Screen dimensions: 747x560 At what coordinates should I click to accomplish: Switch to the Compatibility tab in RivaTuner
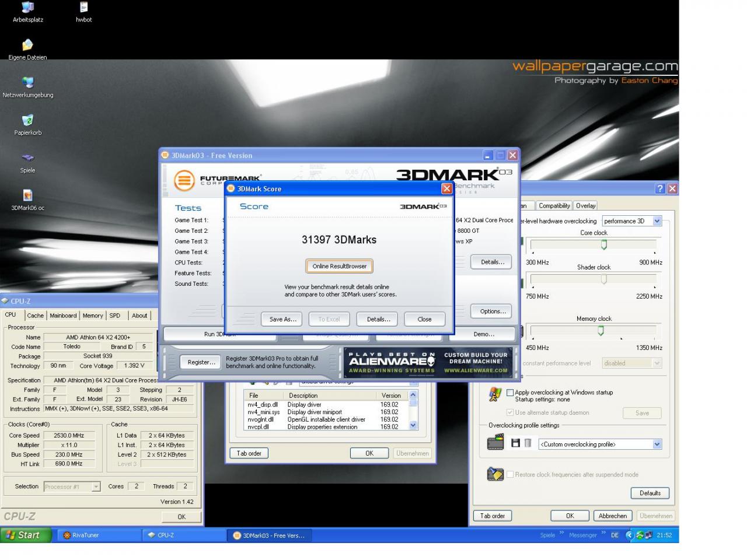tap(554, 206)
